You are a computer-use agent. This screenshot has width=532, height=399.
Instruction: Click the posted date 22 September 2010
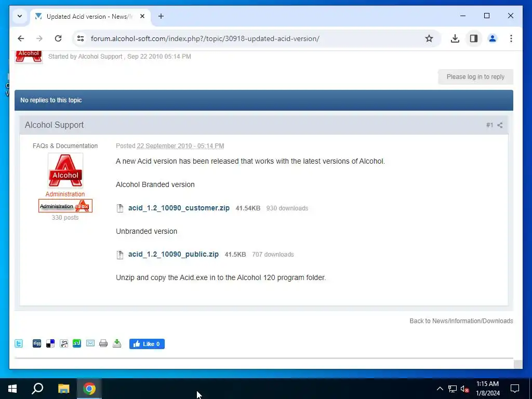[x=180, y=146]
